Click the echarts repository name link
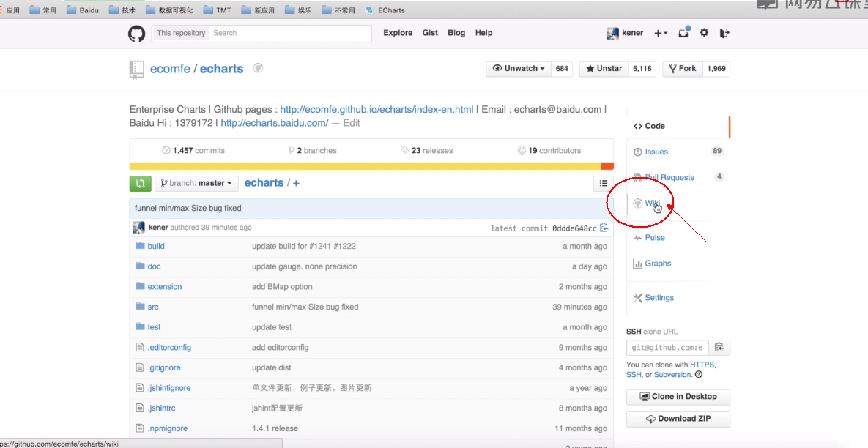868x448 pixels. pos(221,69)
